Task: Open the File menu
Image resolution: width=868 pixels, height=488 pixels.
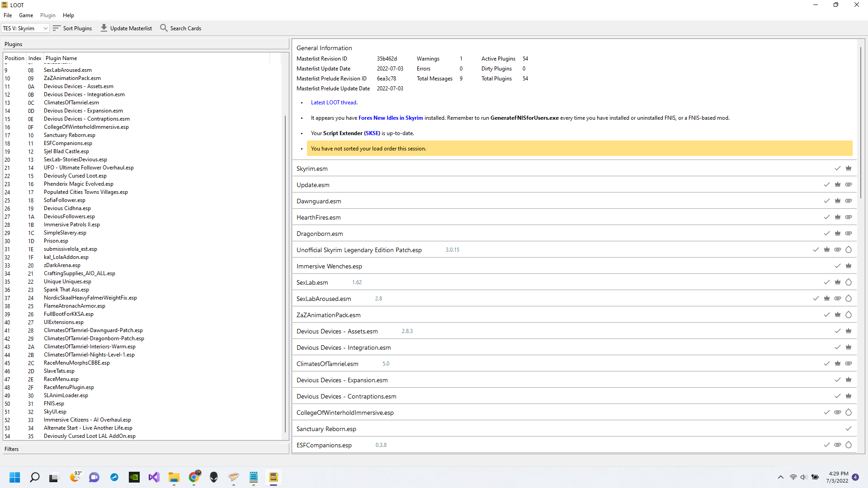Action: [8, 15]
